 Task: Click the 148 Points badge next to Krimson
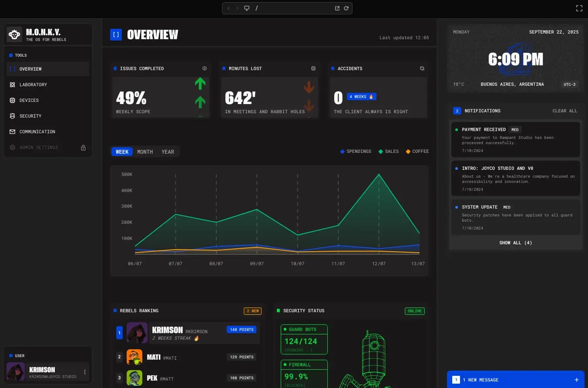click(x=242, y=330)
